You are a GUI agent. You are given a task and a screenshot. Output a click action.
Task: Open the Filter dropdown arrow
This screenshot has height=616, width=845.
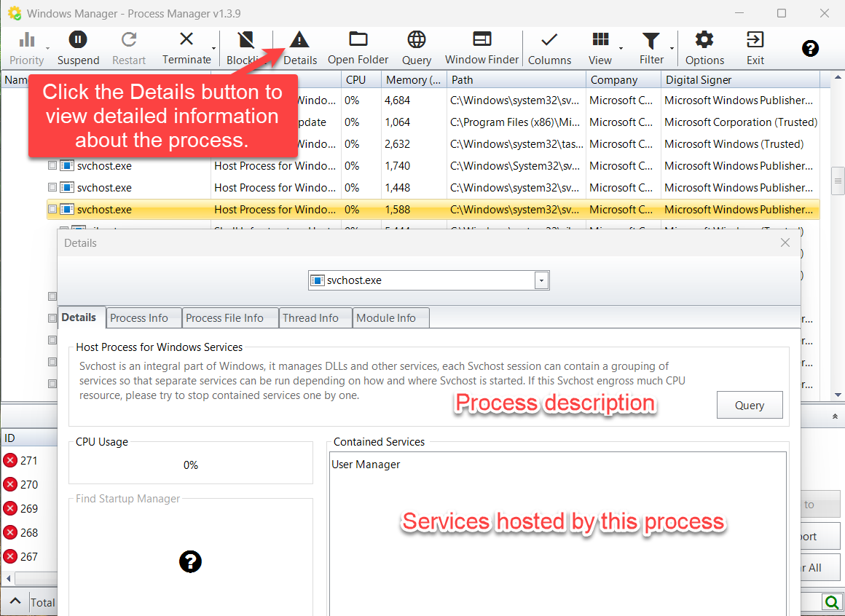672,49
